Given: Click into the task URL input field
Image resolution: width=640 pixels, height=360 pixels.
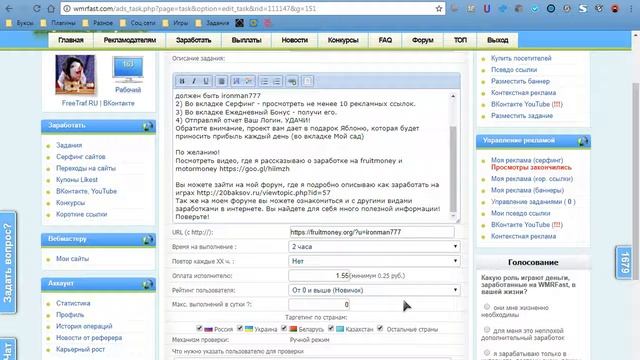Looking at the screenshot, I should (371, 232).
